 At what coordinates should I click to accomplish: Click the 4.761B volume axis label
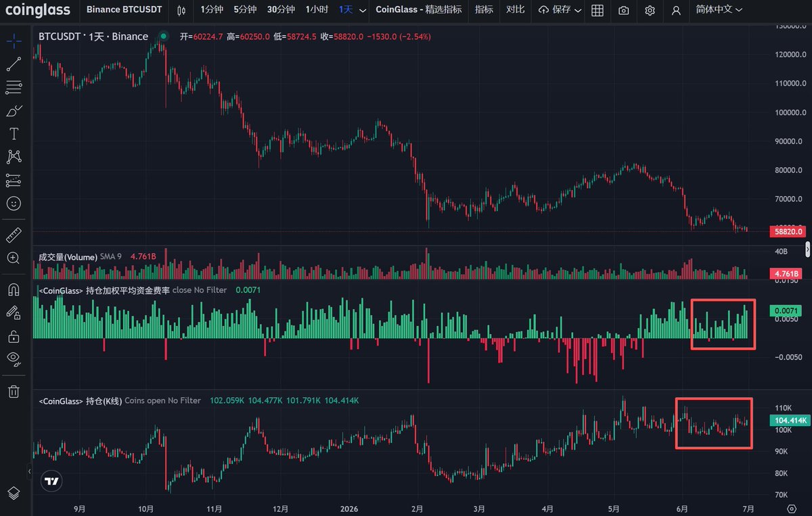[x=787, y=273]
